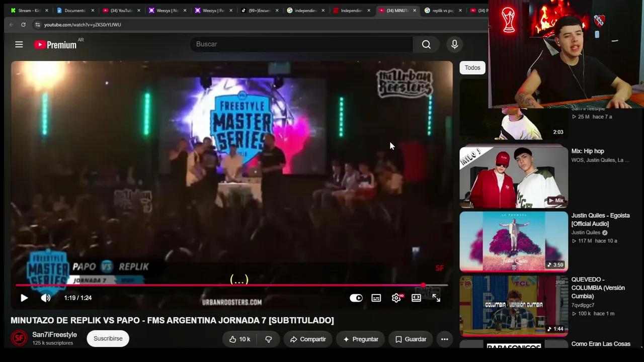This screenshot has height=362, width=644.
Task: Open the Compartir share dialog
Action: pyautogui.click(x=308, y=339)
